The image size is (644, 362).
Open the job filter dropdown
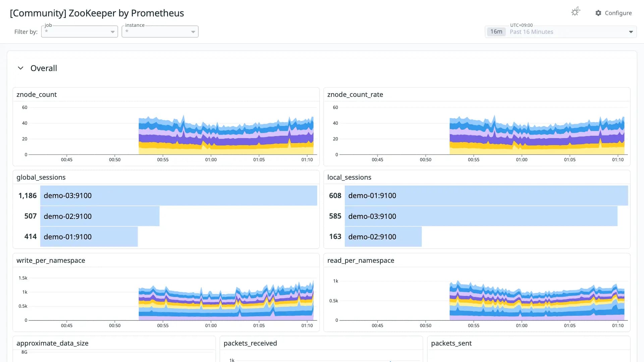point(79,32)
